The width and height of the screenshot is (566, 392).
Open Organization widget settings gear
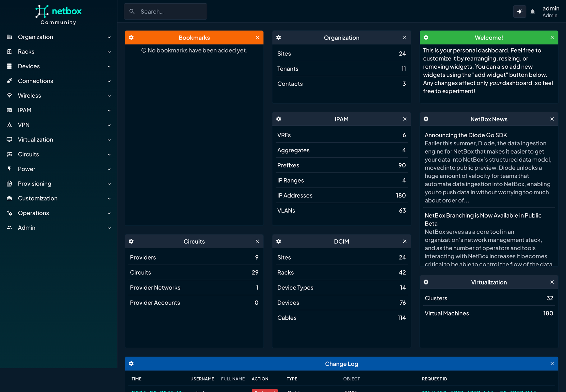[279, 38]
